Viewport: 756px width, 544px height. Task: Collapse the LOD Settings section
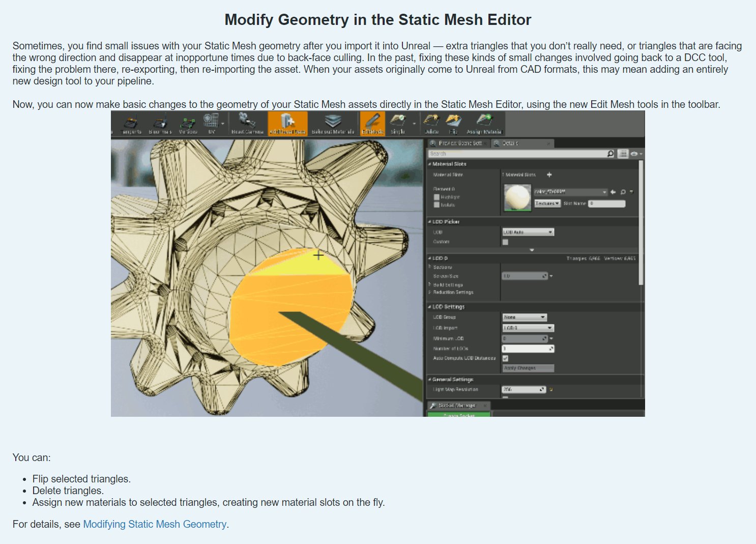point(430,307)
